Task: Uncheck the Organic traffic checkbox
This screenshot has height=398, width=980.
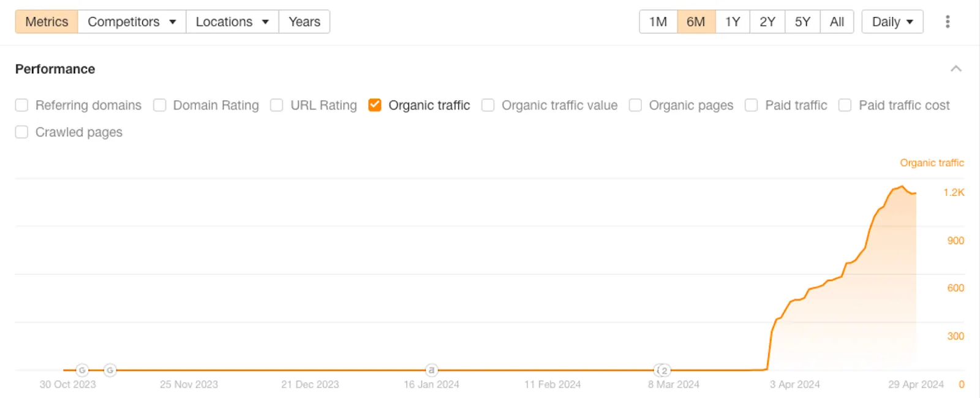Action: point(375,105)
